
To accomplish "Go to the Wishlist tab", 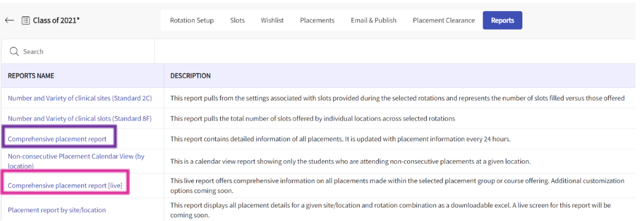I will click(272, 21).
